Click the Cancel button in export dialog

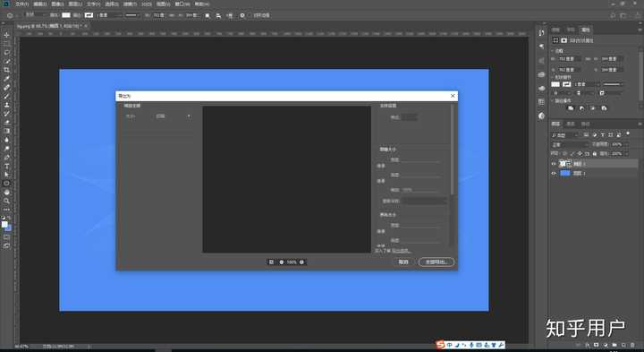point(402,262)
